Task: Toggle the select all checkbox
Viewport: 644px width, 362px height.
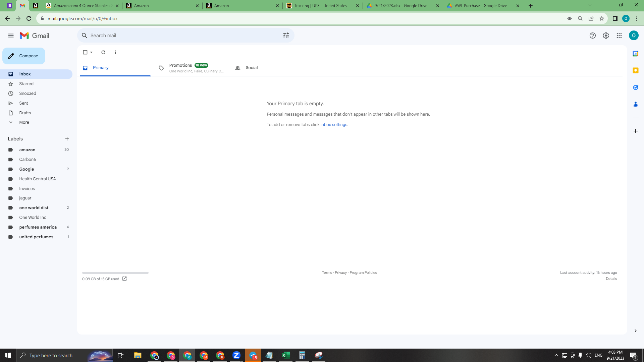Action: pos(85,52)
